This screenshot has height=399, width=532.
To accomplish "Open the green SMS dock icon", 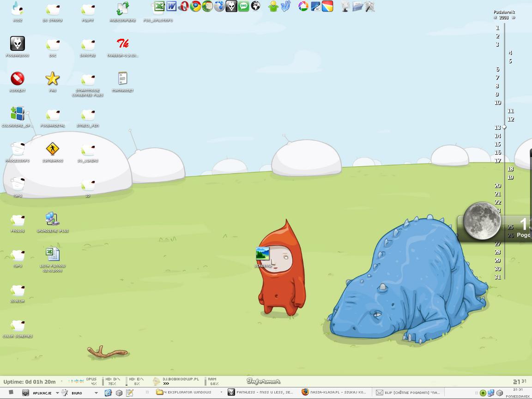I will click(244, 6).
